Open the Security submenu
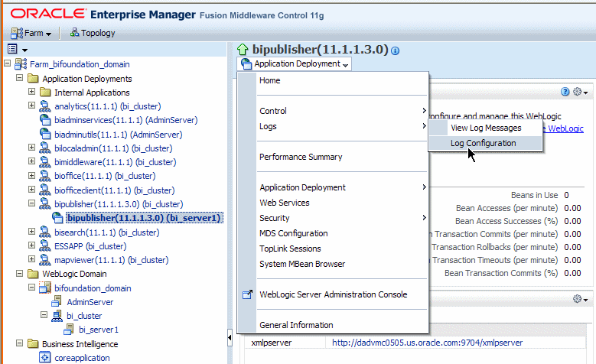This screenshot has height=364, width=596. (x=342, y=218)
